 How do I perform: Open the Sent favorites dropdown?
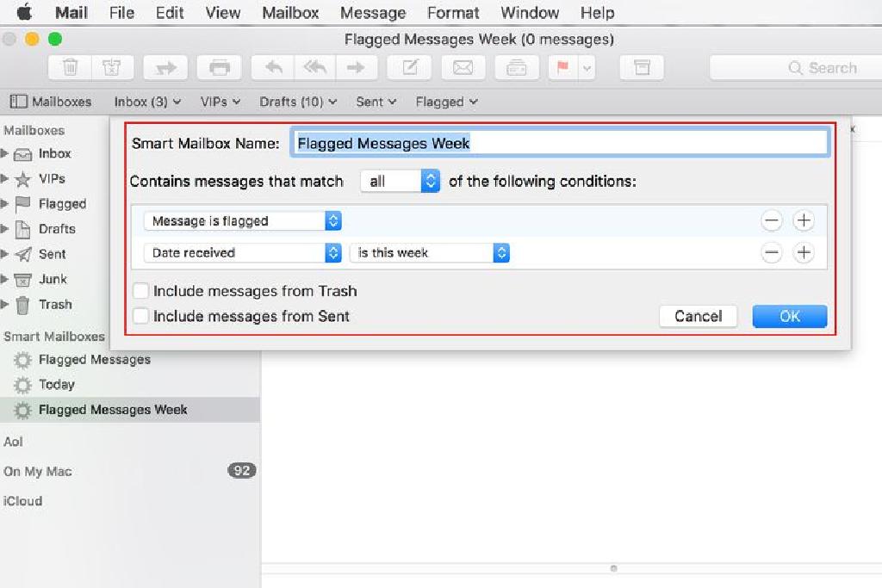[376, 102]
